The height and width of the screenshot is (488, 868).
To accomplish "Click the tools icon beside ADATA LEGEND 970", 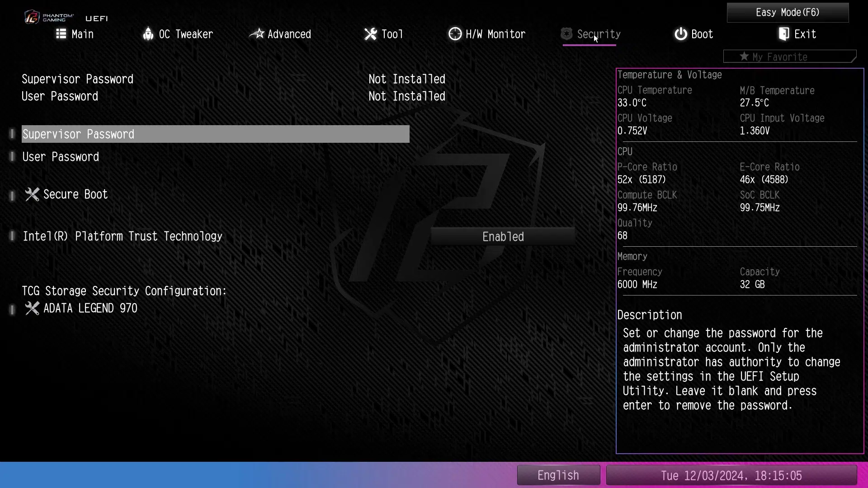I will pyautogui.click(x=32, y=308).
